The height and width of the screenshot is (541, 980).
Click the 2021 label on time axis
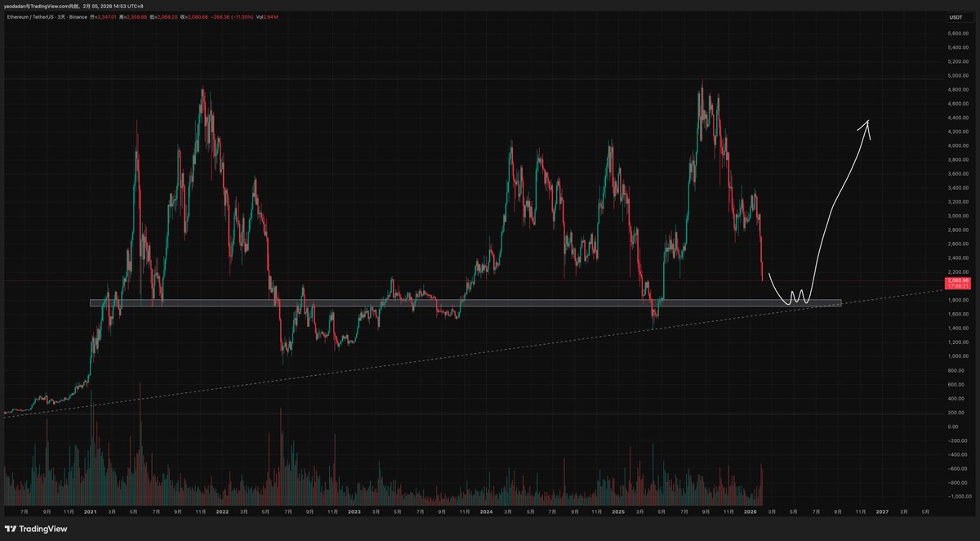(x=90, y=512)
